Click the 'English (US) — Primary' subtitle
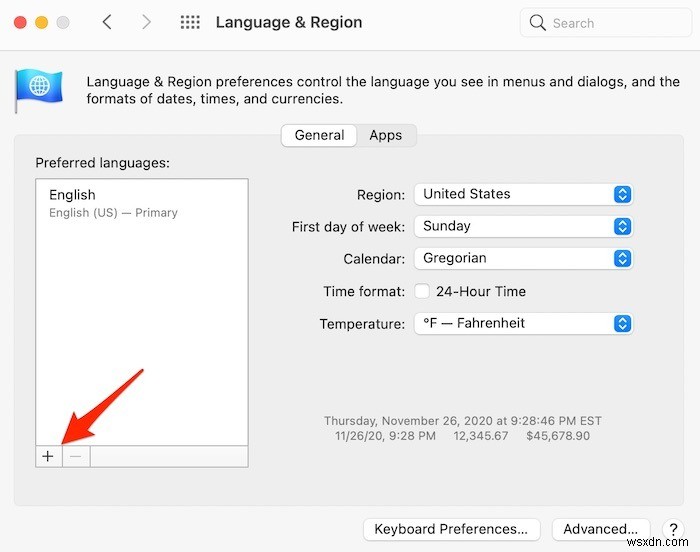Image resolution: width=700 pixels, height=552 pixels. click(113, 213)
